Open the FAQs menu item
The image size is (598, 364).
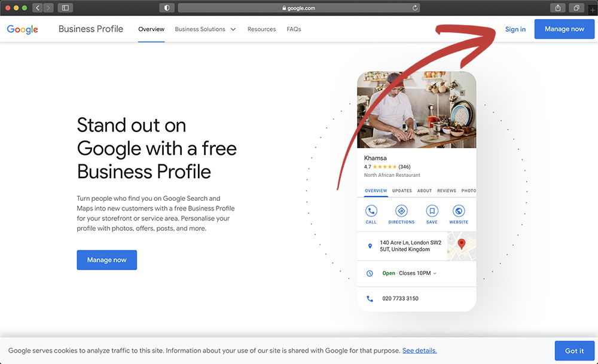[x=294, y=29]
